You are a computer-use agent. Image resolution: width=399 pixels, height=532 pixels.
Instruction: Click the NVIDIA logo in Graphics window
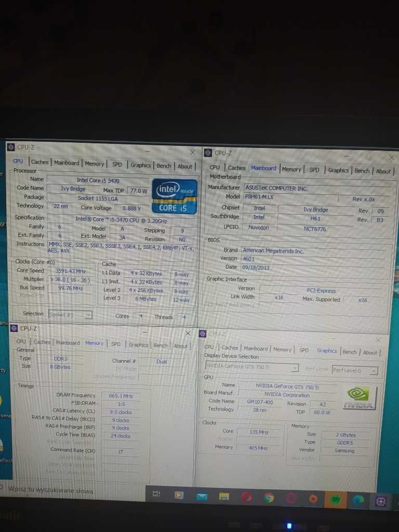359,398
